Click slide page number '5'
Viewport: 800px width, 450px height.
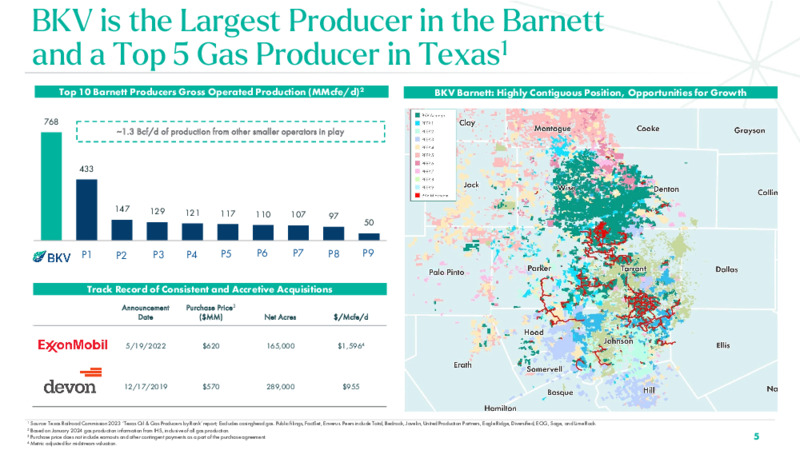pos(756,436)
